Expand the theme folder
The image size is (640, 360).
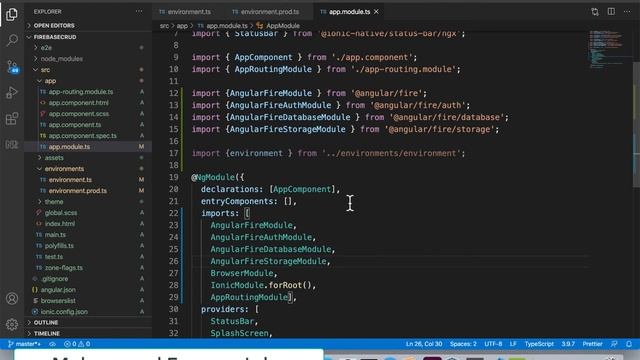pos(54,202)
